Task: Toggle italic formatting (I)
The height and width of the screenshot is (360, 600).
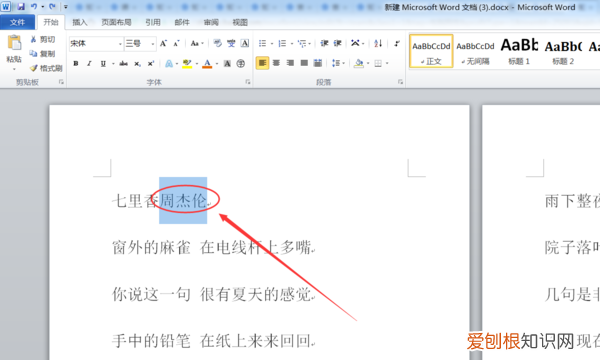Action: coord(89,64)
